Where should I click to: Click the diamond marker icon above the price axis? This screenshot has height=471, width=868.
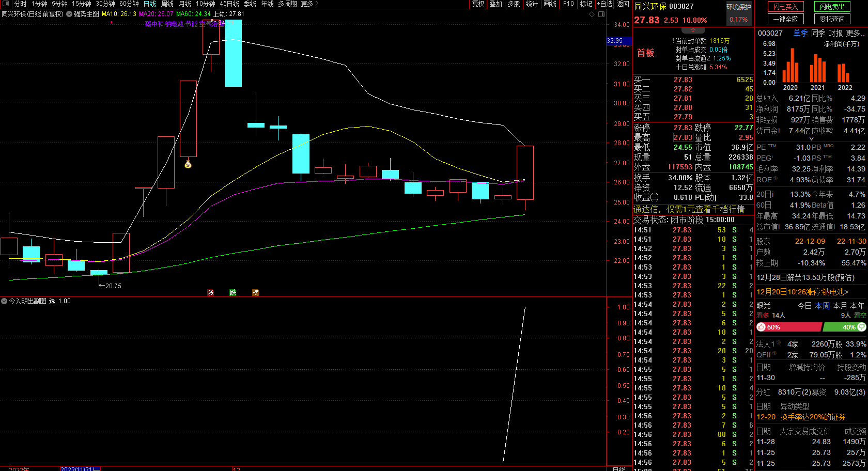click(x=592, y=14)
